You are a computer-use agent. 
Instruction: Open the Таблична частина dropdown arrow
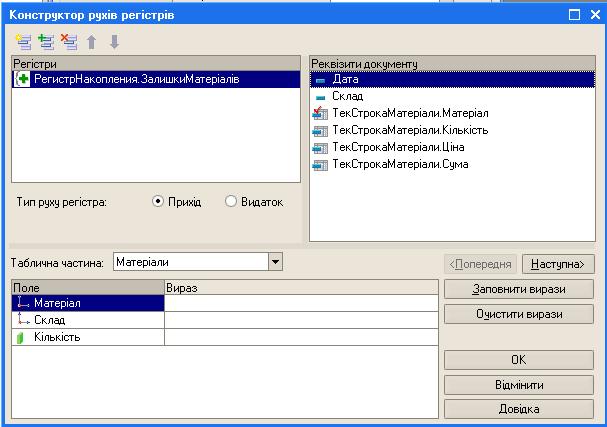[275, 262]
